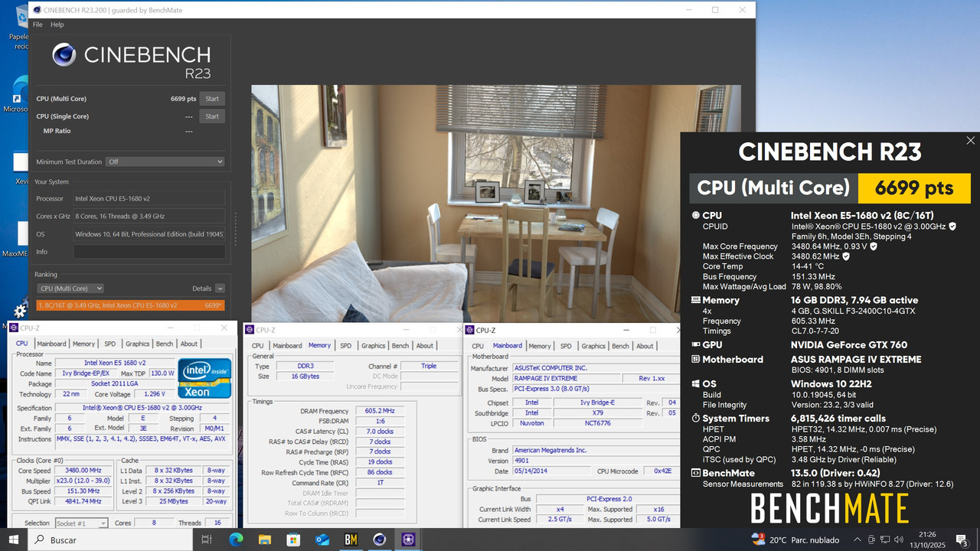This screenshot has height=551, width=980.
Task: Click the verified badge next to the CPUID line
Action: (x=952, y=227)
